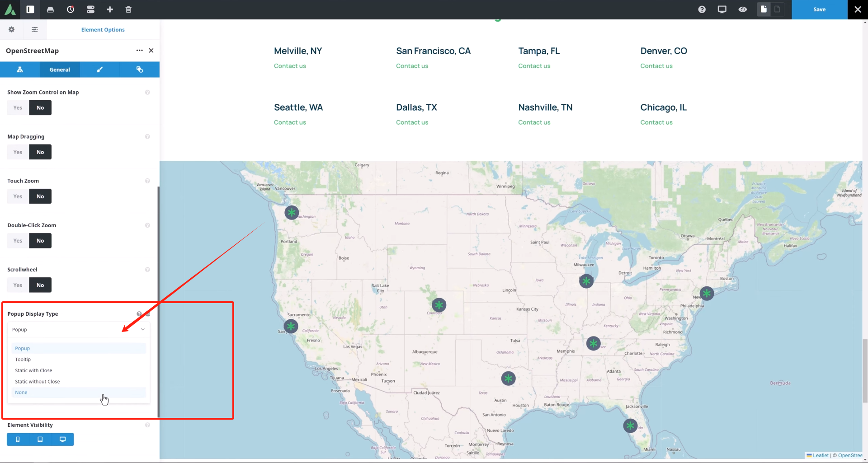This screenshot has height=463, width=868.
Task: Turn Scrollwheel to Yes
Action: pos(18,285)
